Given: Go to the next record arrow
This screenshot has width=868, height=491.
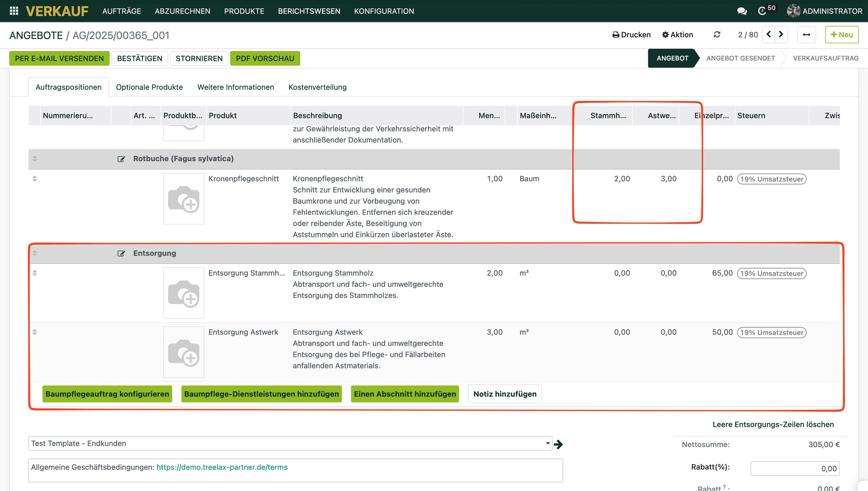Looking at the screenshot, I should [x=781, y=34].
